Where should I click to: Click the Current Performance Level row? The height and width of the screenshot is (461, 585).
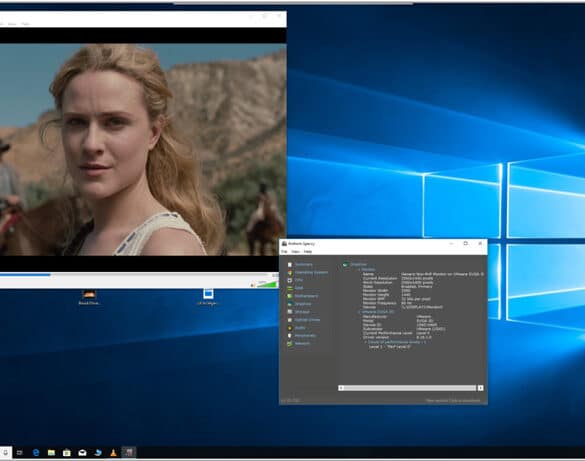click(396, 333)
